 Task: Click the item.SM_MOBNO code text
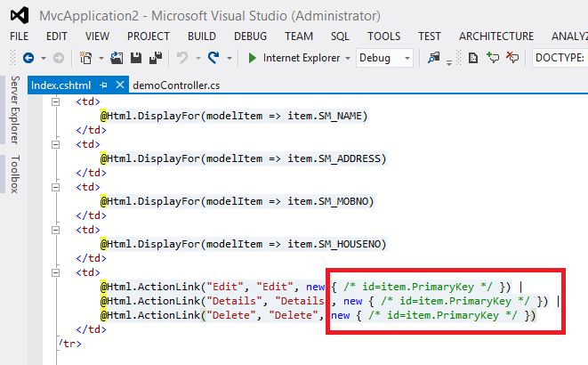pos(328,201)
